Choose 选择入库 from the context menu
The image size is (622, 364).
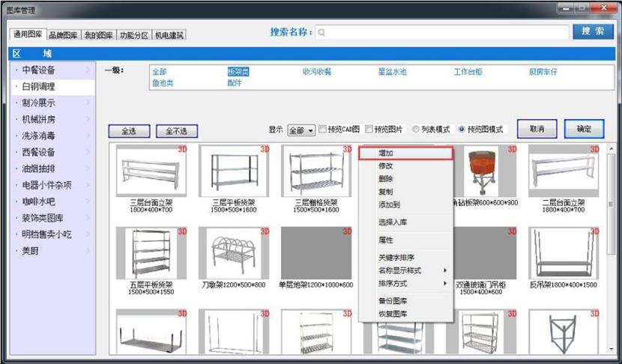tap(406, 222)
